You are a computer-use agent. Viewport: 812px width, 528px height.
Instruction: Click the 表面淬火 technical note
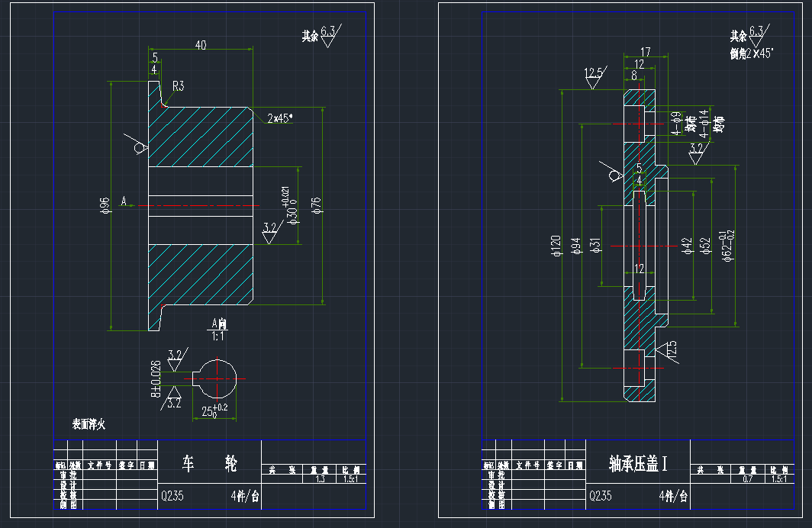click(89, 424)
